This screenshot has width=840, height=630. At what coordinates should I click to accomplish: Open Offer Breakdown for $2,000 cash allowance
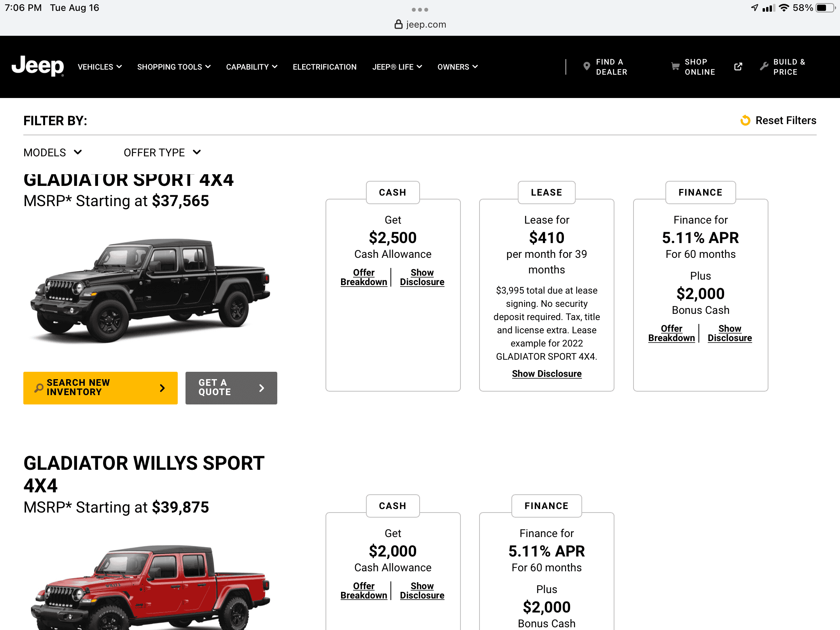point(364,591)
